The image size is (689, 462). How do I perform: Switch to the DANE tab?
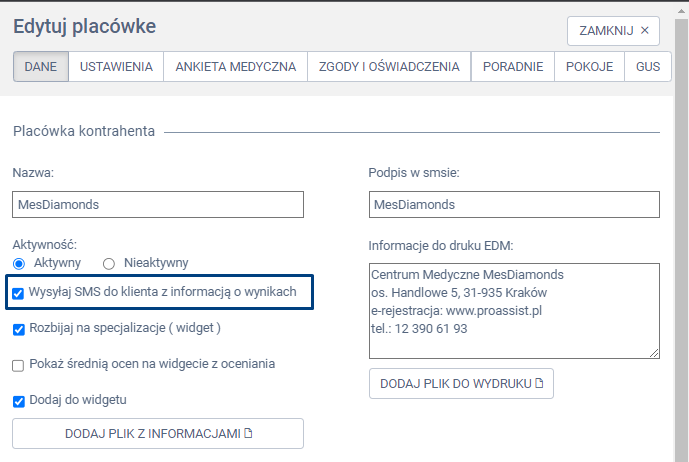coord(40,67)
